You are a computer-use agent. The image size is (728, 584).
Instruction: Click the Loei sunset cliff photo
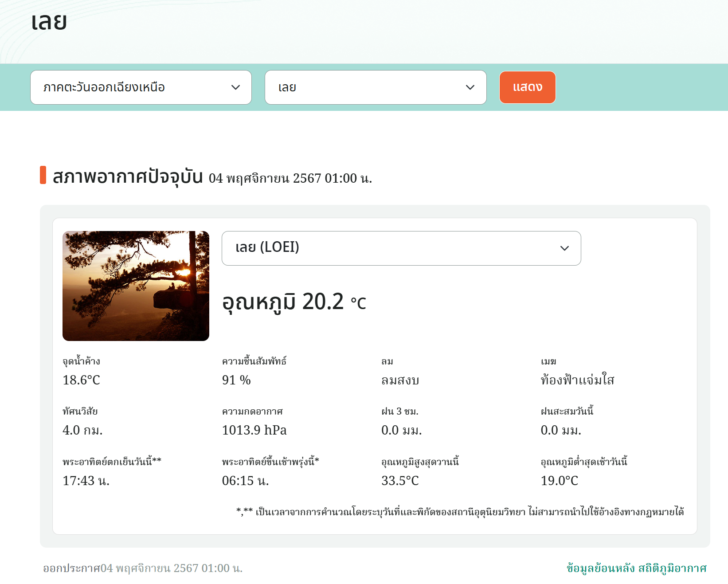[136, 286]
